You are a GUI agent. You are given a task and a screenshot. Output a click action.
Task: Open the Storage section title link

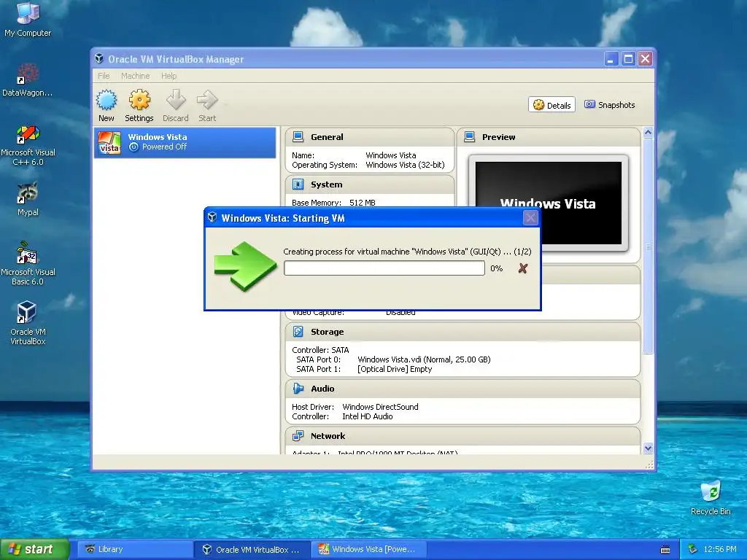click(x=328, y=332)
